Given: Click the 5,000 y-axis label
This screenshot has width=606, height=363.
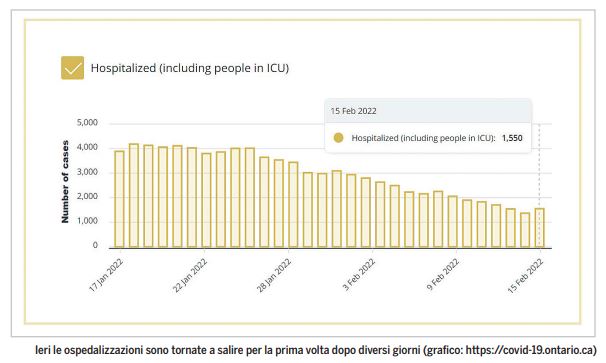Looking at the screenshot, I should (87, 123).
